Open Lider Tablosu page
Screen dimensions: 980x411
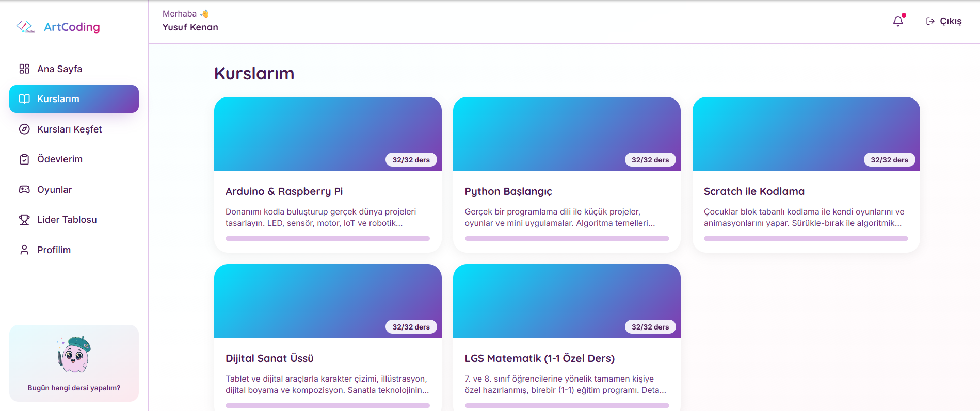click(74, 220)
